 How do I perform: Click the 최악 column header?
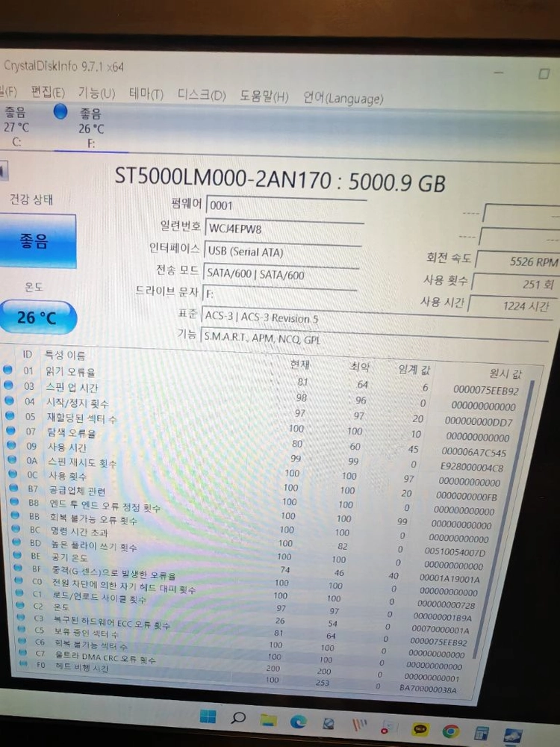pyautogui.click(x=360, y=367)
